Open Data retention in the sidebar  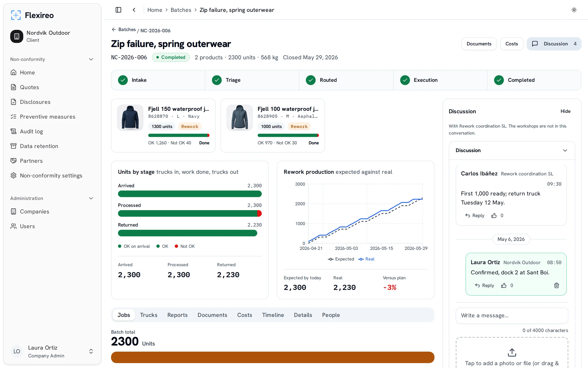pos(52,146)
